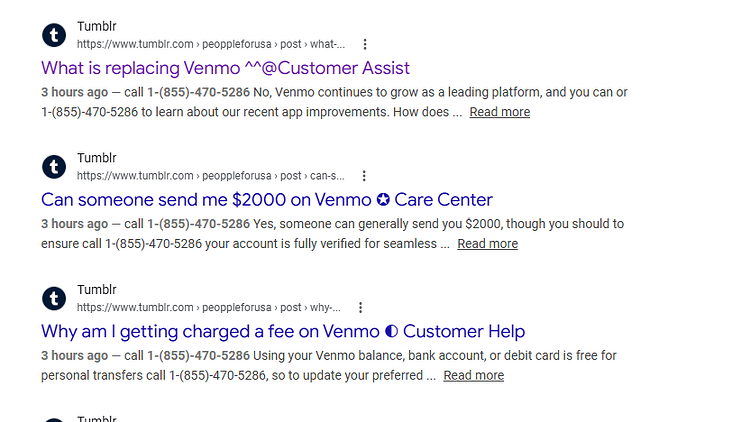
Task: Click the Tumblr favicon of the charged fee result
Action: coord(54,298)
